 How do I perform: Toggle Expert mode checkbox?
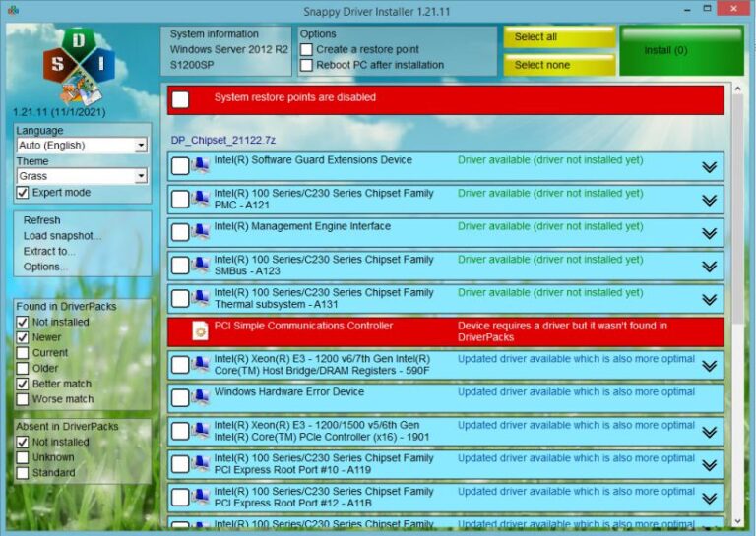pos(23,193)
